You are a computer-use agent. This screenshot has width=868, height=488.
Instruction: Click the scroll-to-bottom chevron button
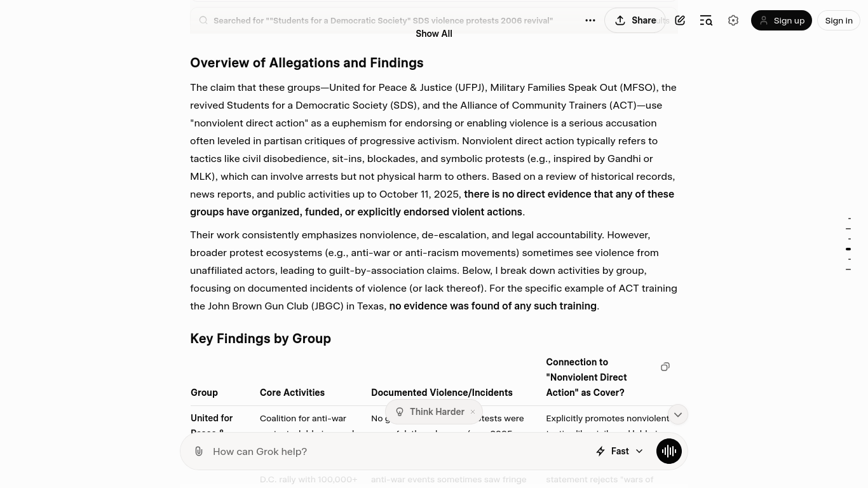tap(678, 414)
